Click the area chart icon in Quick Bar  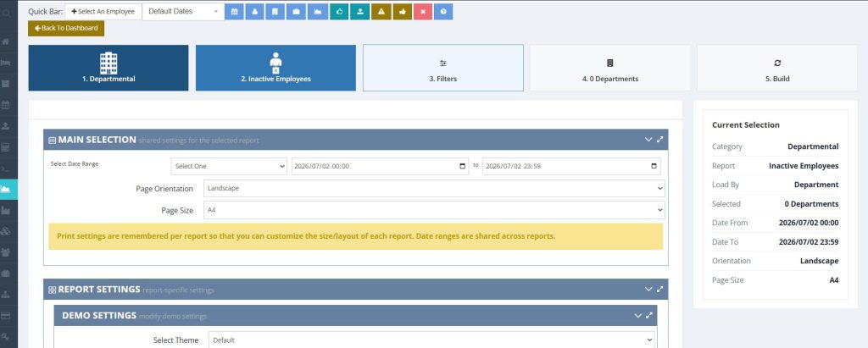318,12
